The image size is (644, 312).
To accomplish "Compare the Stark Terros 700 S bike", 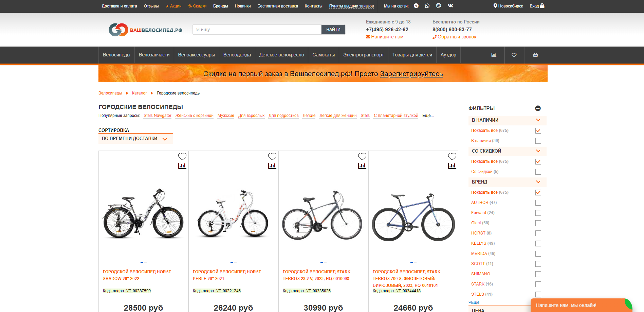I will click(x=452, y=166).
